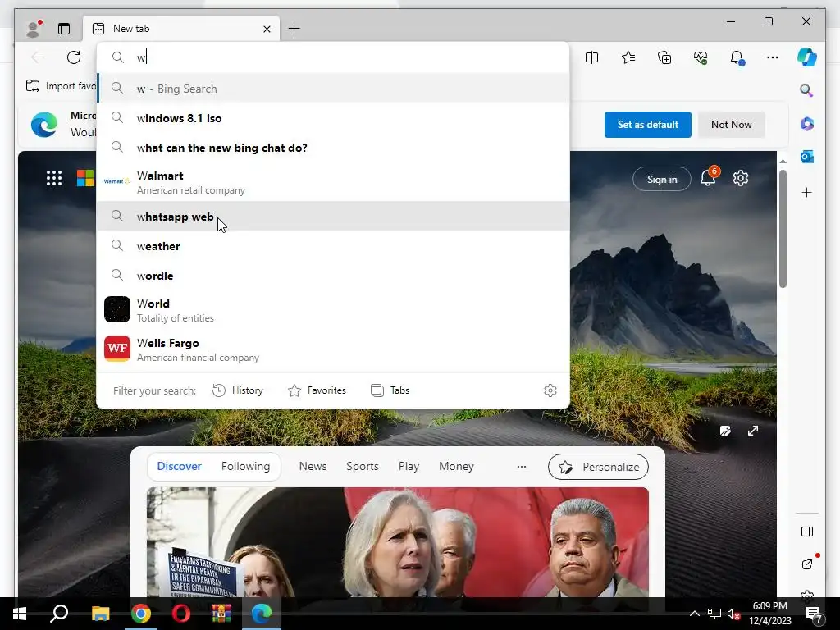Click Set as default button
Screen dimensions: 840x630
tap(648, 125)
